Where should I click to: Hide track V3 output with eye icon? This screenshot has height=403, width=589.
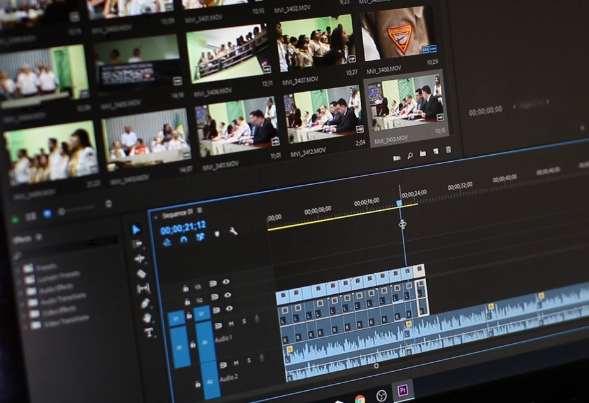pyautogui.click(x=226, y=281)
